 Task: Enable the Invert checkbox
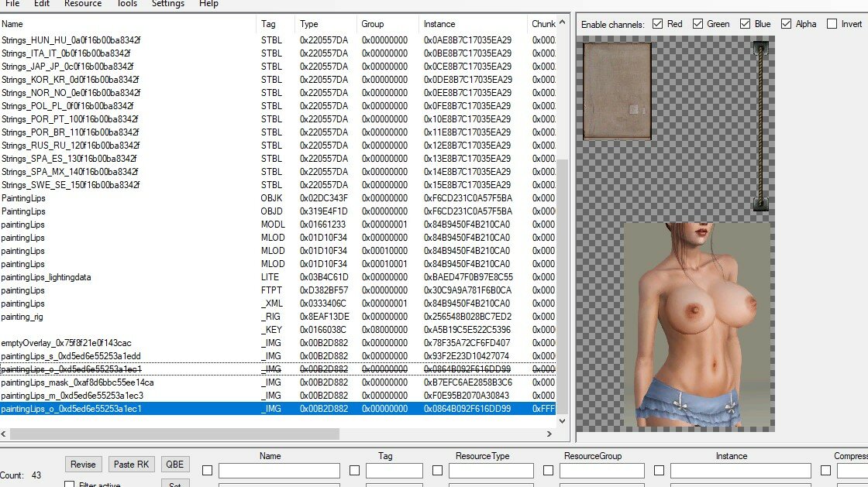coord(832,24)
